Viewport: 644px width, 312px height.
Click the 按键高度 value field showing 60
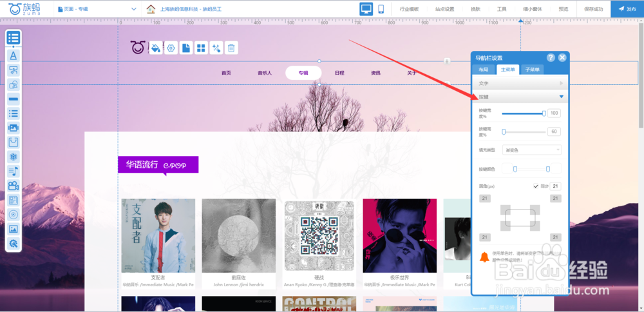[554, 132]
